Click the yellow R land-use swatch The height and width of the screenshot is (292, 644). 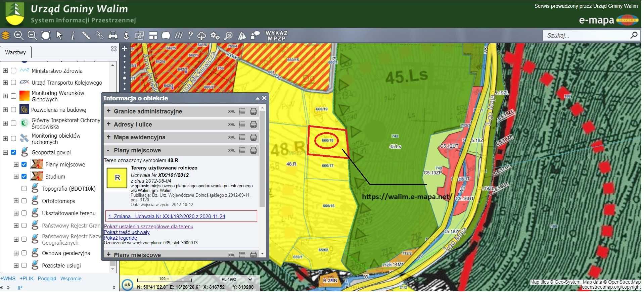(x=117, y=178)
